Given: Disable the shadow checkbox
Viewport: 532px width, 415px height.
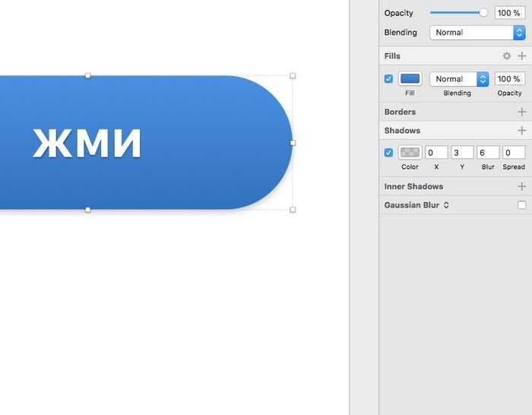Looking at the screenshot, I should coord(389,153).
